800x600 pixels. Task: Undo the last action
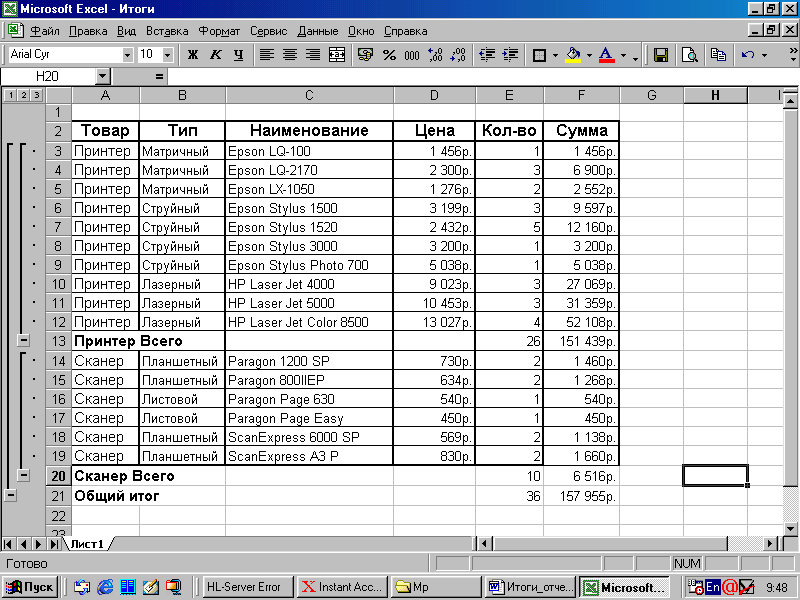pyautogui.click(x=748, y=55)
